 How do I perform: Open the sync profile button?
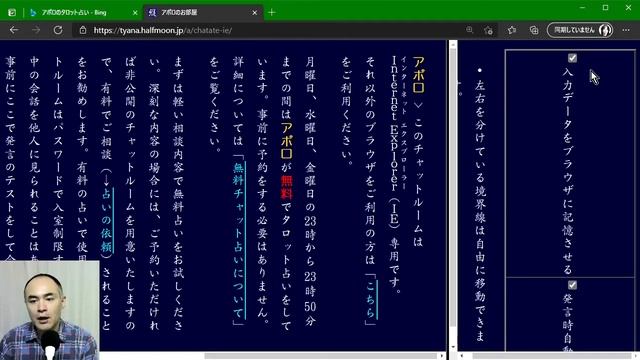pos(580,30)
